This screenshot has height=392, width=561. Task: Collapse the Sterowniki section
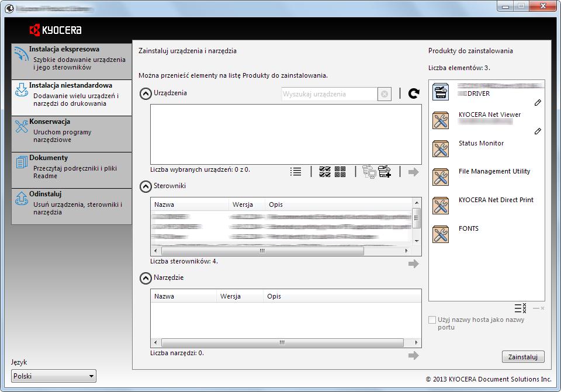pos(146,187)
